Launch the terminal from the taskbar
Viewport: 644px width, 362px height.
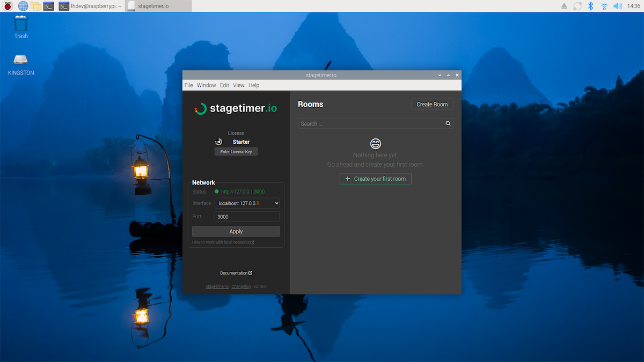pyautogui.click(x=49, y=6)
